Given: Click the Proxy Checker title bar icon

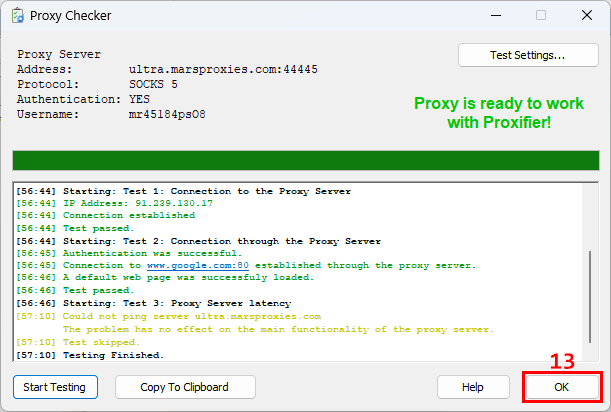Looking at the screenshot, I should [x=18, y=16].
